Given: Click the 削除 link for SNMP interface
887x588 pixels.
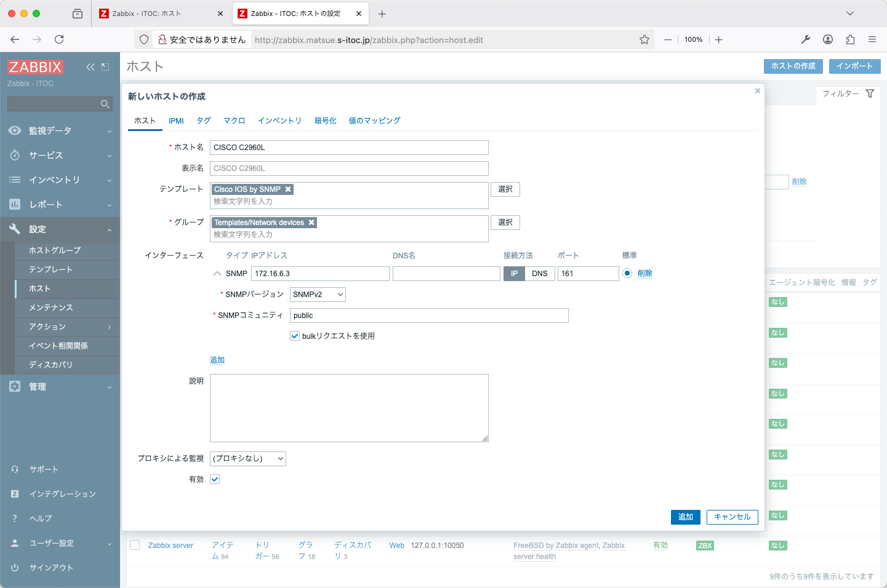Looking at the screenshot, I should point(645,273).
